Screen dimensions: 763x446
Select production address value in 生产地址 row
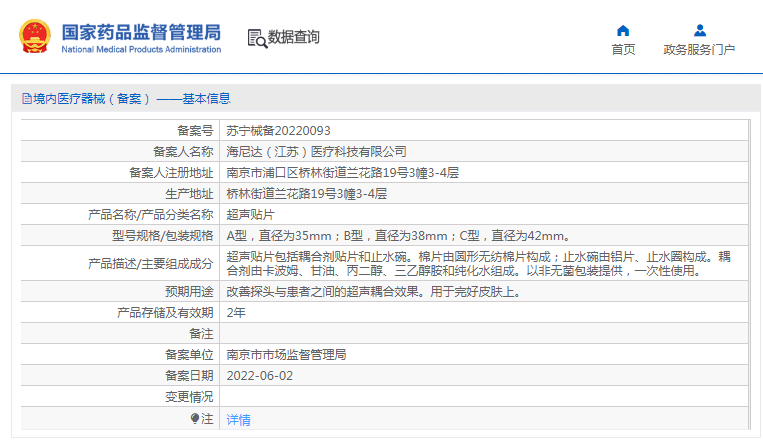pyautogui.click(x=307, y=194)
